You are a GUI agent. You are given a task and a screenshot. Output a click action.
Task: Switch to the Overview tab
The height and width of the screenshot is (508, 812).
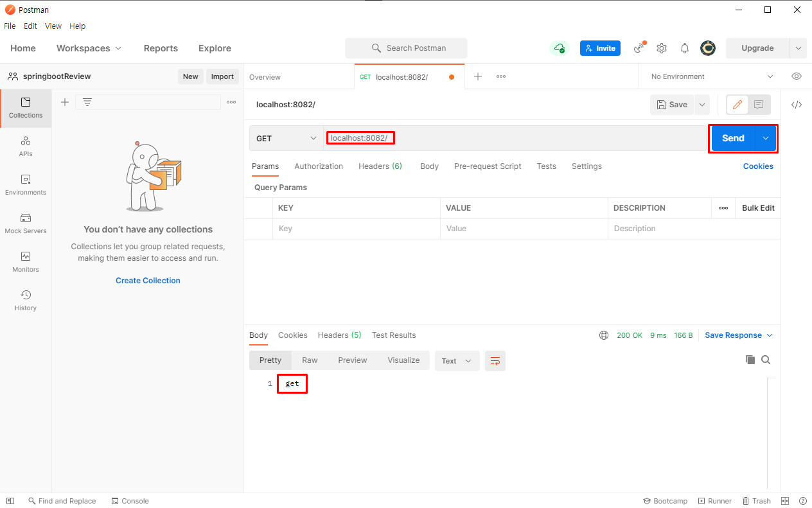265,77
